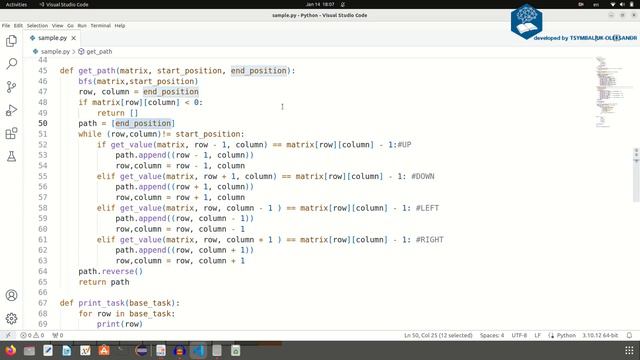The height and width of the screenshot is (360, 640).
Task: Open the Terminal menu
Action: [x=100, y=25]
